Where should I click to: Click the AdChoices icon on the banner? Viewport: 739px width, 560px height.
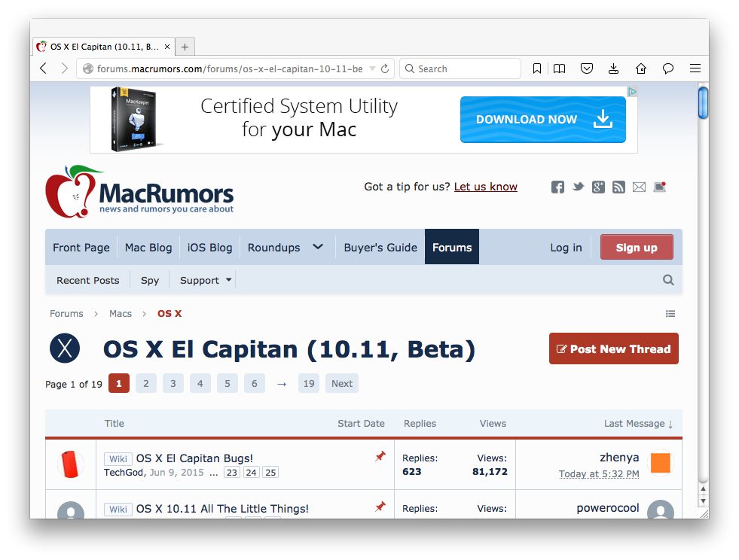click(x=632, y=92)
